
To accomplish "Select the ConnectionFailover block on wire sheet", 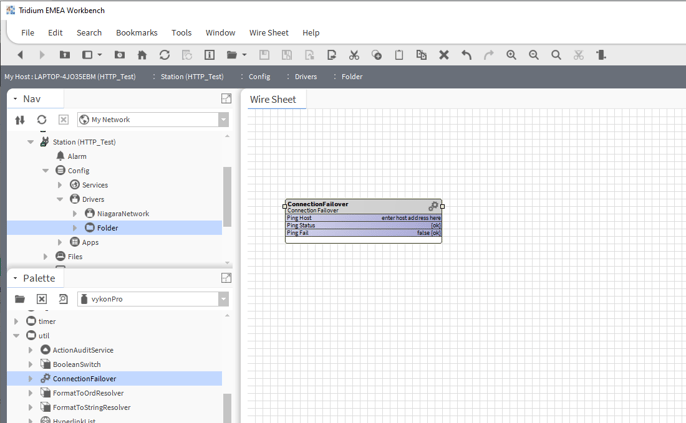I will (364, 221).
